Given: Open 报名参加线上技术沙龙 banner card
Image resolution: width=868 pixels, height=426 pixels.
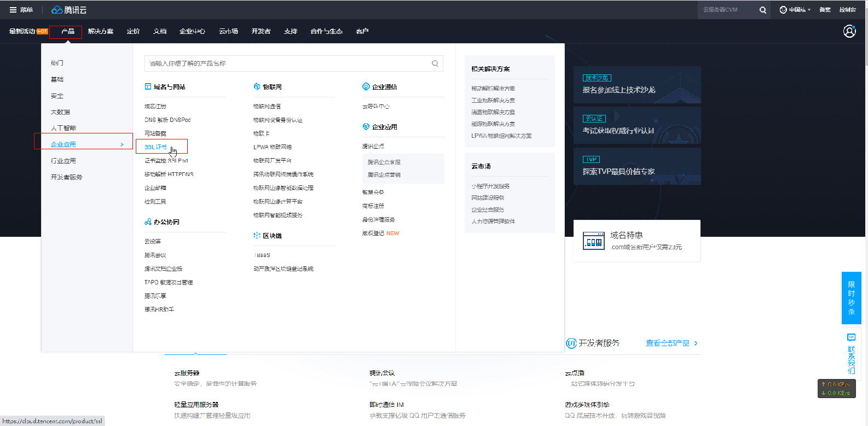Looking at the screenshot, I should point(637,85).
